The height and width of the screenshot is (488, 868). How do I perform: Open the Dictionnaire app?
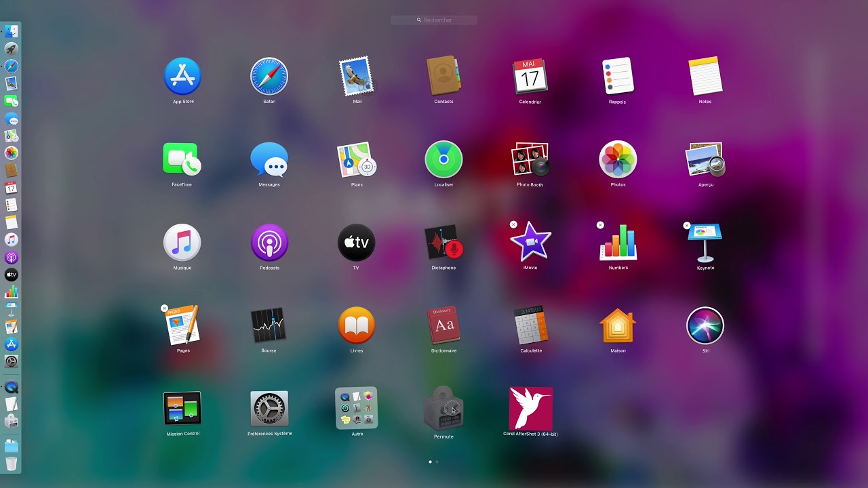(443, 325)
